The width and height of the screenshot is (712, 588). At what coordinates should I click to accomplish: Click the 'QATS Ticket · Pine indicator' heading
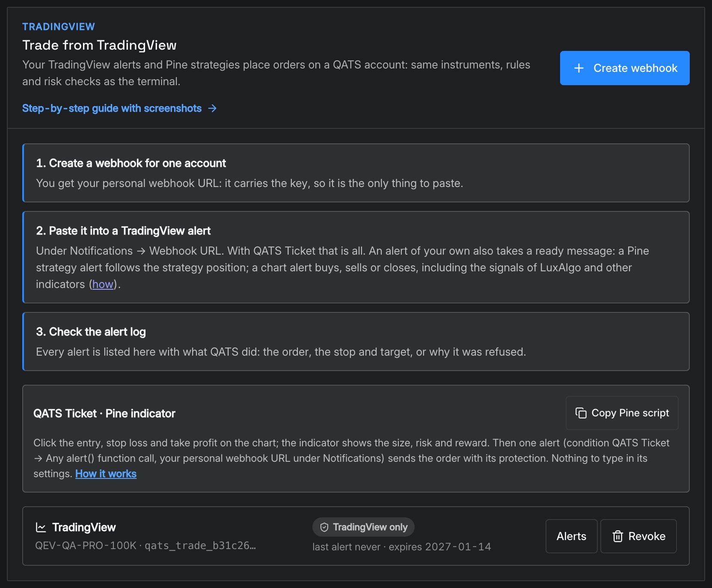104,413
